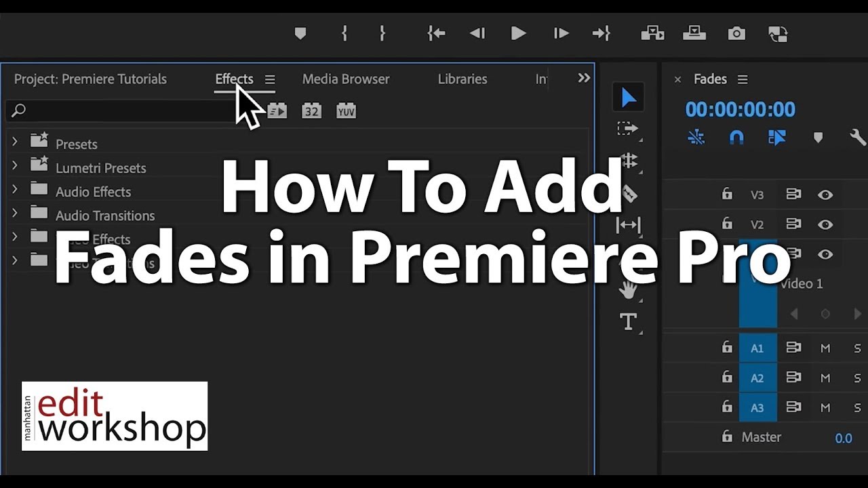The image size is (868, 488).
Task: Target the V3 video track
Action: (757, 195)
